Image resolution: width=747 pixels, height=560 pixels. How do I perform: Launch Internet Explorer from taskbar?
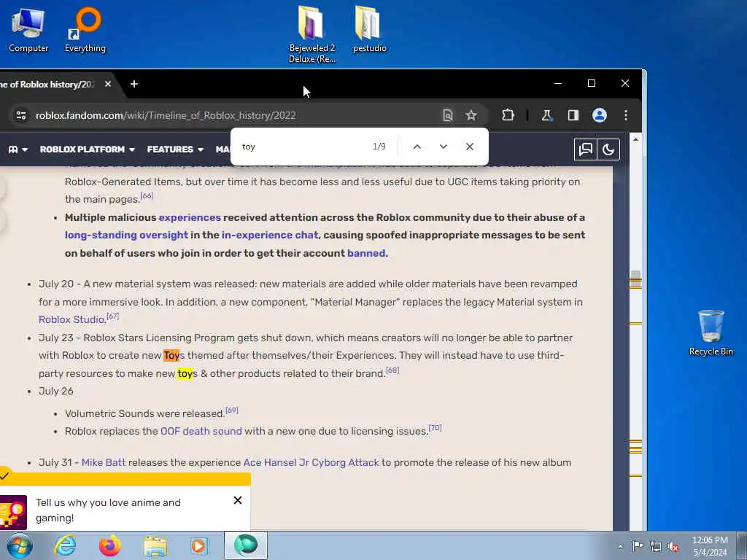[65, 545]
